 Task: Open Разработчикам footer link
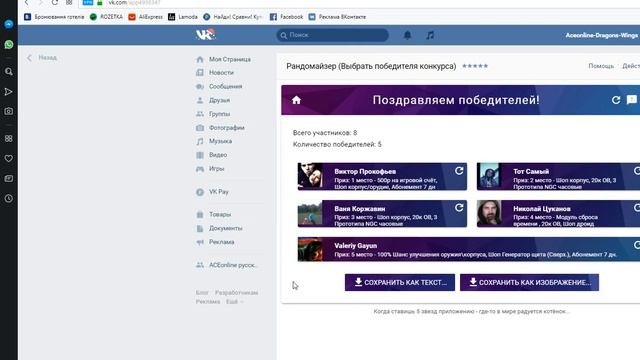236,293
